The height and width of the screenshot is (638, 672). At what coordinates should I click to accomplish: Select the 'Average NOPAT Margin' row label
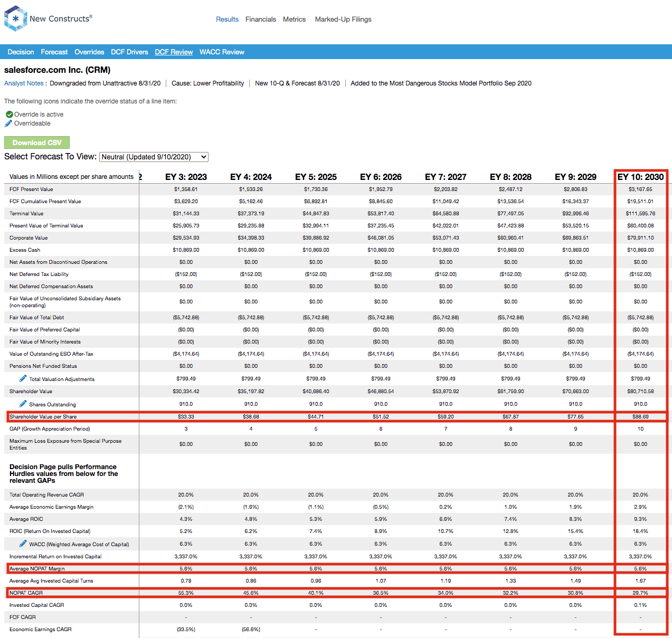[37, 569]
